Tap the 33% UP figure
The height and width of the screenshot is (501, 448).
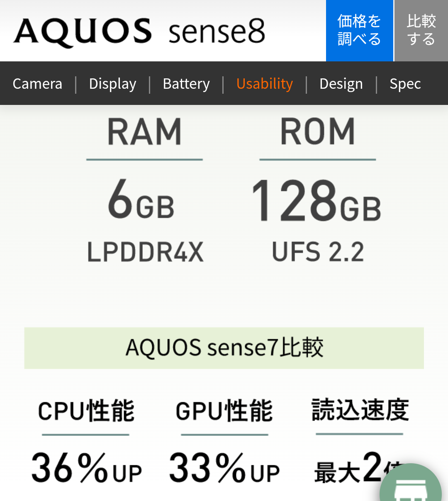click(x=224, y=469)
